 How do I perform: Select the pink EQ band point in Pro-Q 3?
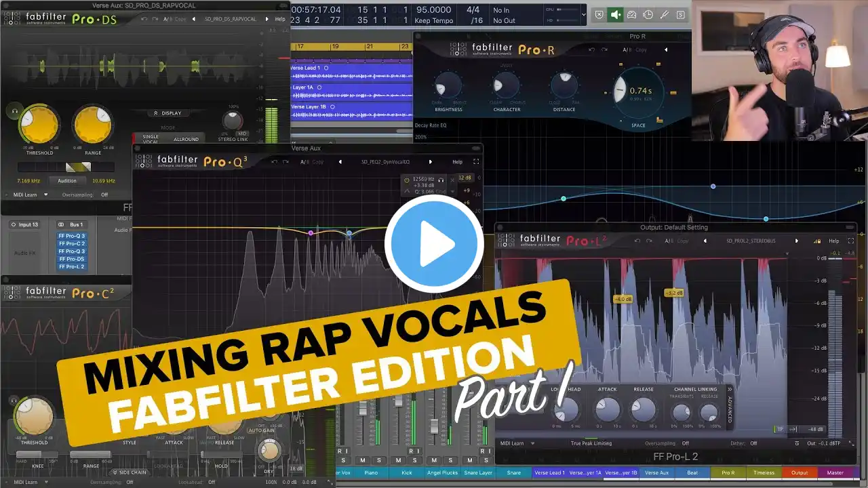[x=311, y=233]
